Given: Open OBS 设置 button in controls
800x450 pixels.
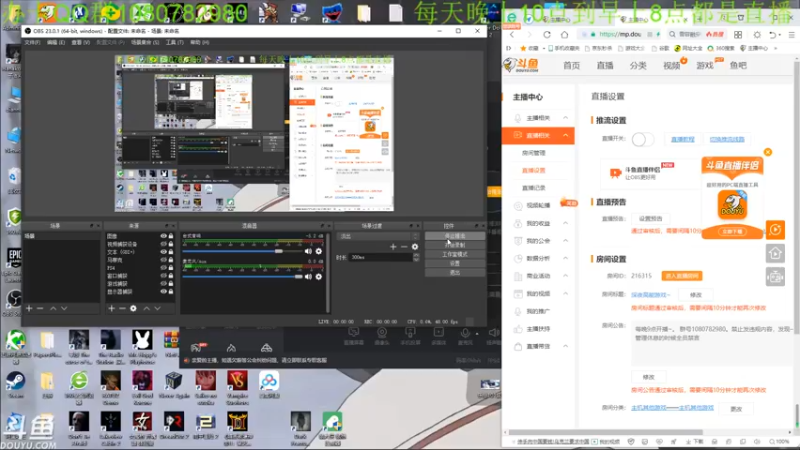Looking at the screenshot, I should point(455,263).
